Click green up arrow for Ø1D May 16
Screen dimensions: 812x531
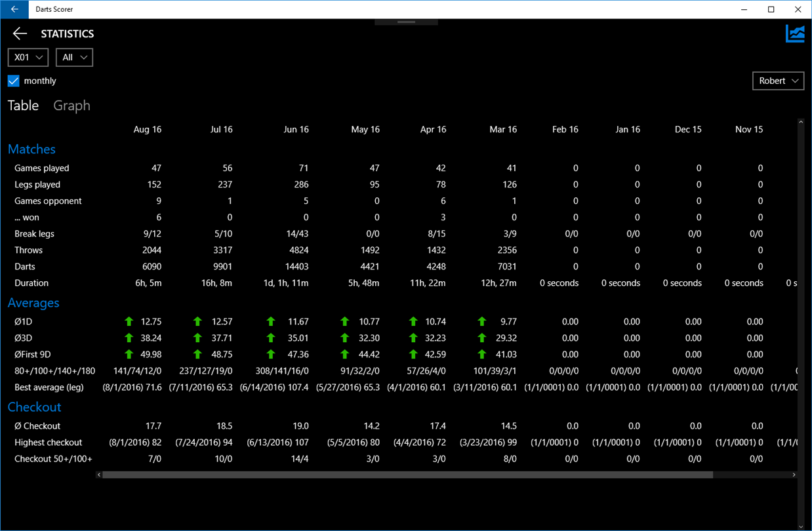(x=344, y=321)
